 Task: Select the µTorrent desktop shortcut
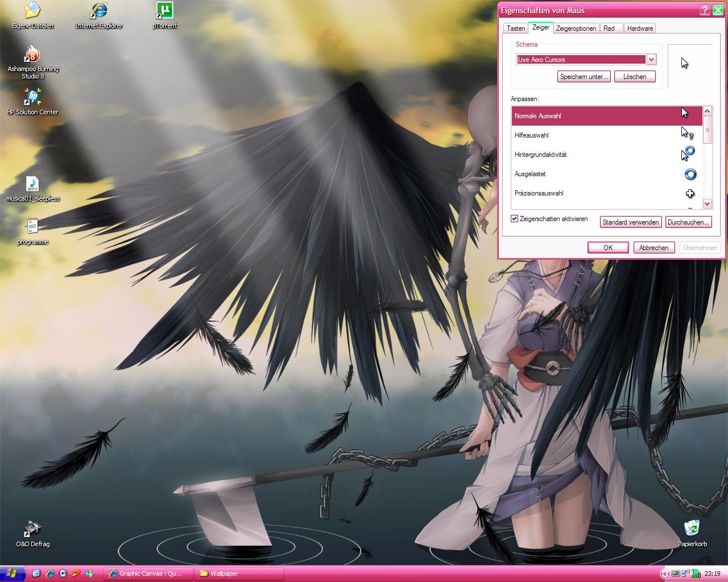pos(164,15)
